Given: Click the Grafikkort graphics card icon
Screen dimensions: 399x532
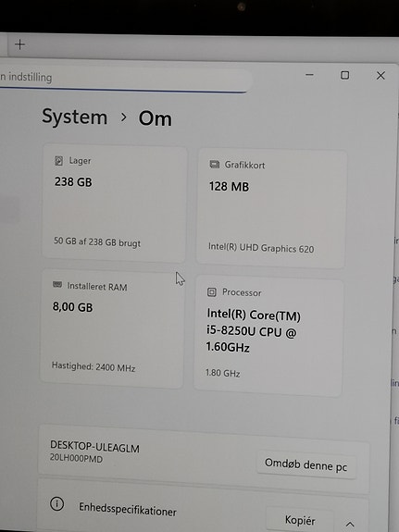Looking at the screenshot, I should (214, 165).
